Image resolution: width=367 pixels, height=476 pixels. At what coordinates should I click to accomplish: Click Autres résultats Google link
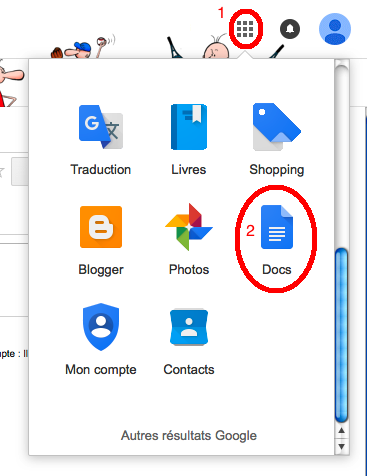tap(189, 435)
